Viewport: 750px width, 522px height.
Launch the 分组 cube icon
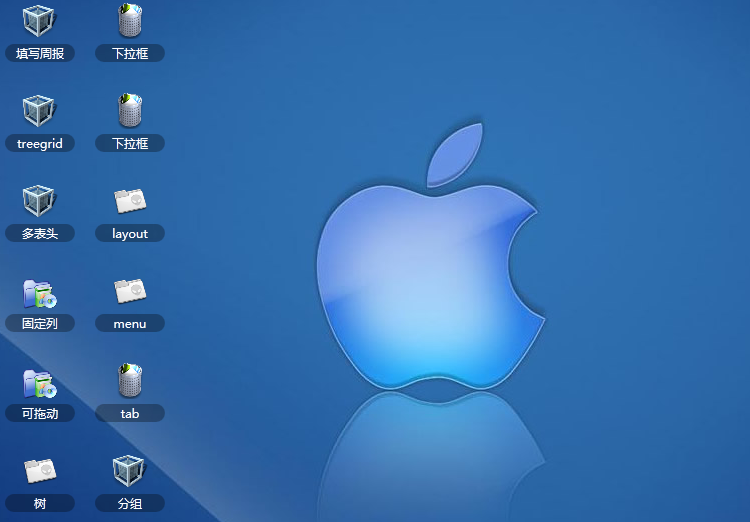pos(129,470)
